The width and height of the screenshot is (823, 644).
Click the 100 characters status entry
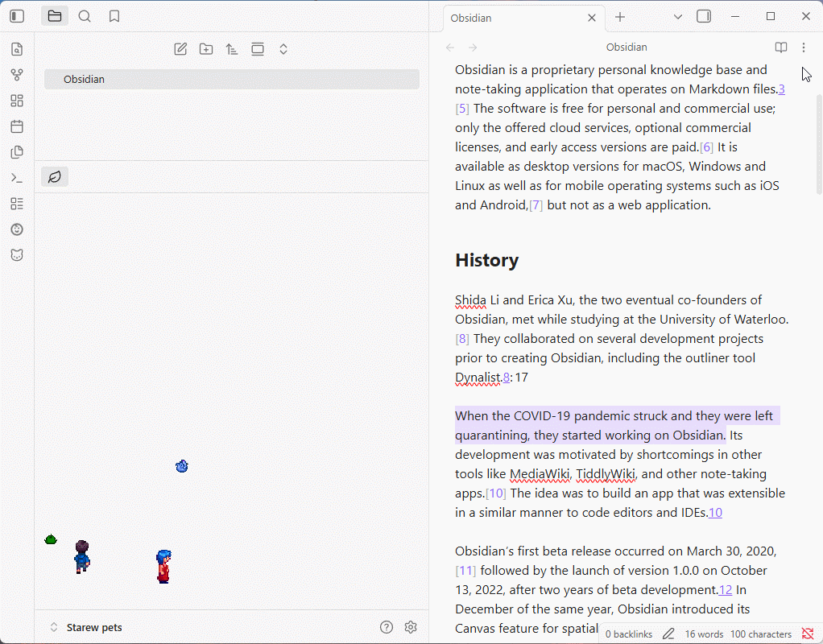(x=760, y=634)
